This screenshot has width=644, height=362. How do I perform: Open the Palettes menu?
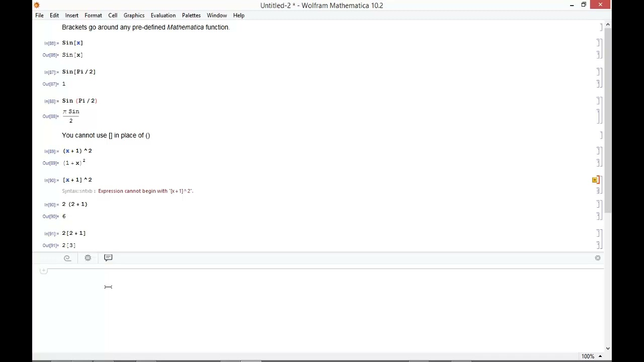pyautogui.click(x=191, y=15)
